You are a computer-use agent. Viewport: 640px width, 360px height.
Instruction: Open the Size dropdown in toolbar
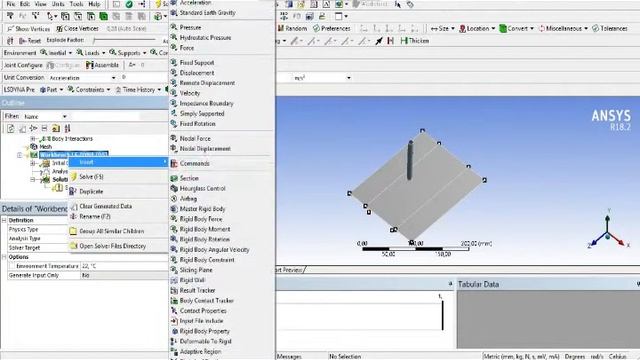coord(443,28)
